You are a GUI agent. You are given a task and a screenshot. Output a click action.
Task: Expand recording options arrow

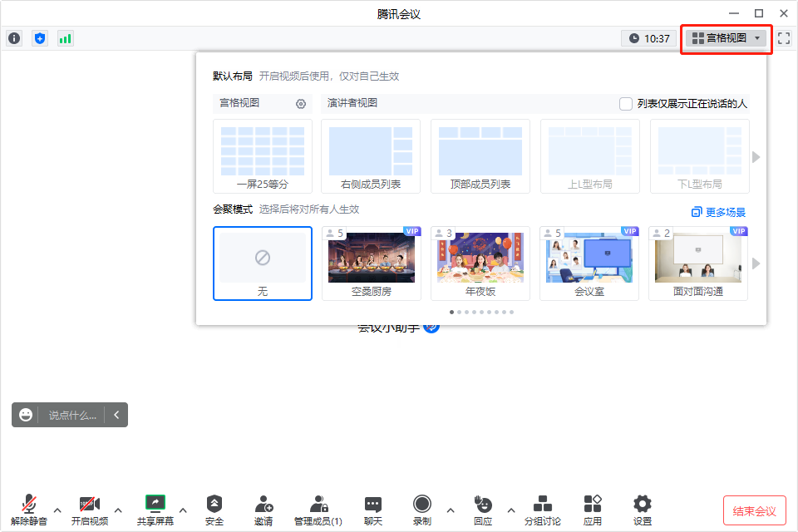pyautogui.click(x=451, y=510)
